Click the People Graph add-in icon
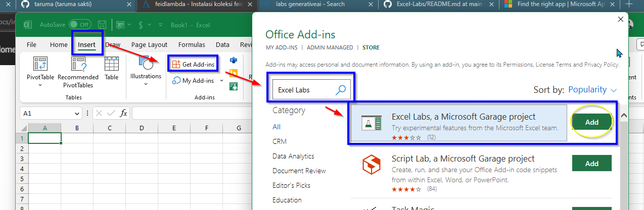644x210 pixels. point(234,86)
